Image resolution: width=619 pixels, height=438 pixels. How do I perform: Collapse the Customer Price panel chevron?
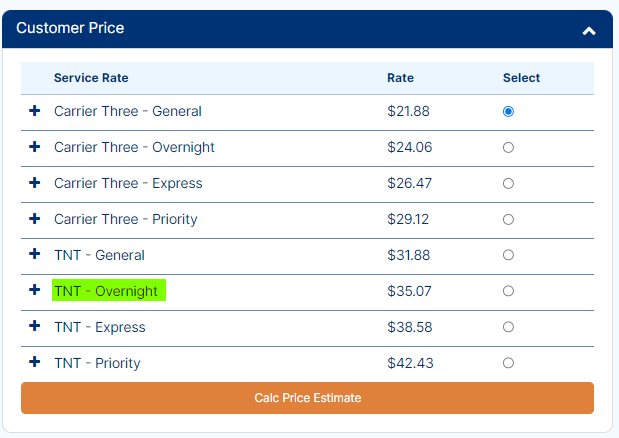589,31
